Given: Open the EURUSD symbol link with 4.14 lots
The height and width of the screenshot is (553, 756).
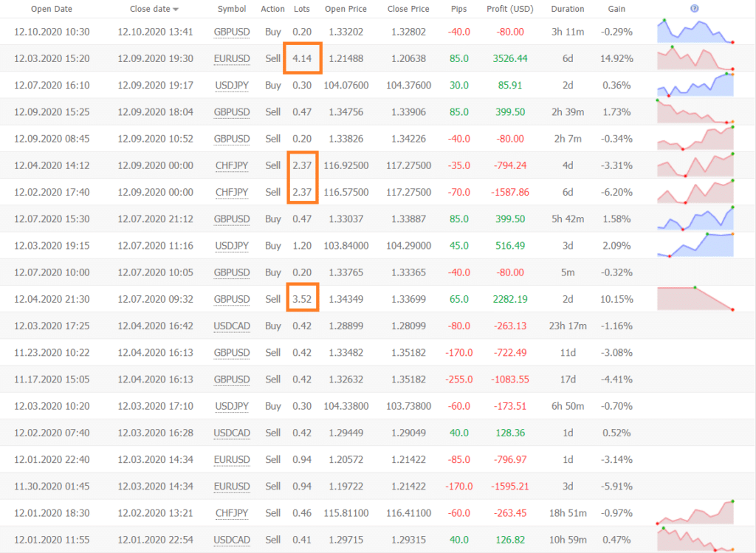Looking at the screenshot, I should [231, 58].
